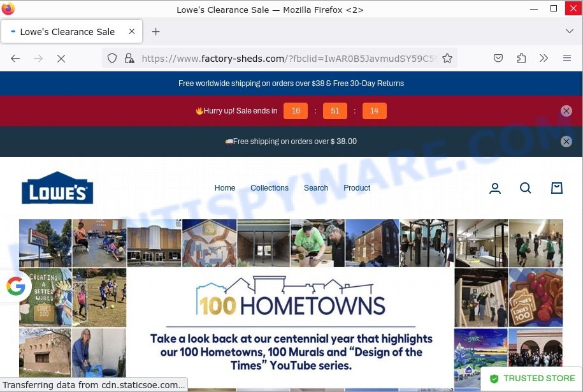
Task: Click the magnifying glass search icon
Action: click(526, 188)
